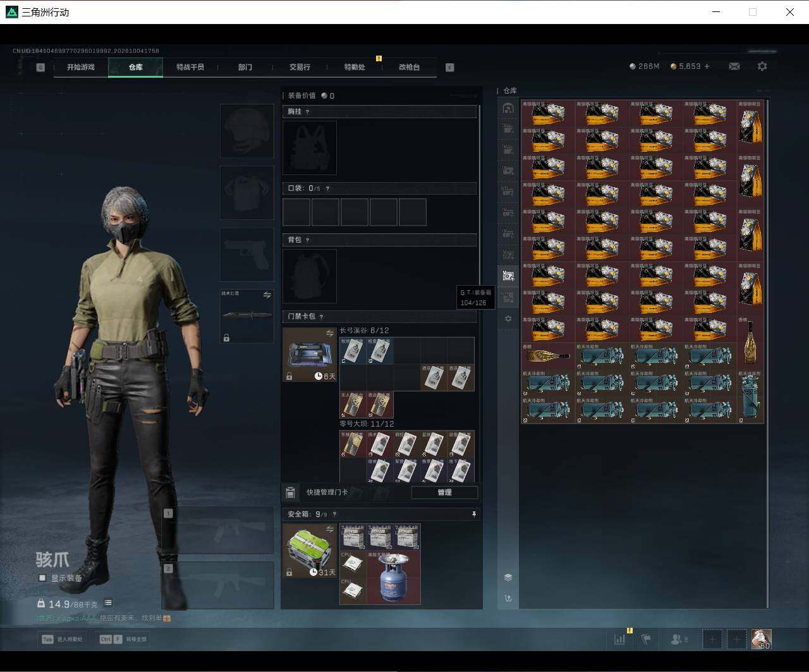Click the plus button next to 5,653 currency
The image size is (809, 672).
[x=707, y=66]
